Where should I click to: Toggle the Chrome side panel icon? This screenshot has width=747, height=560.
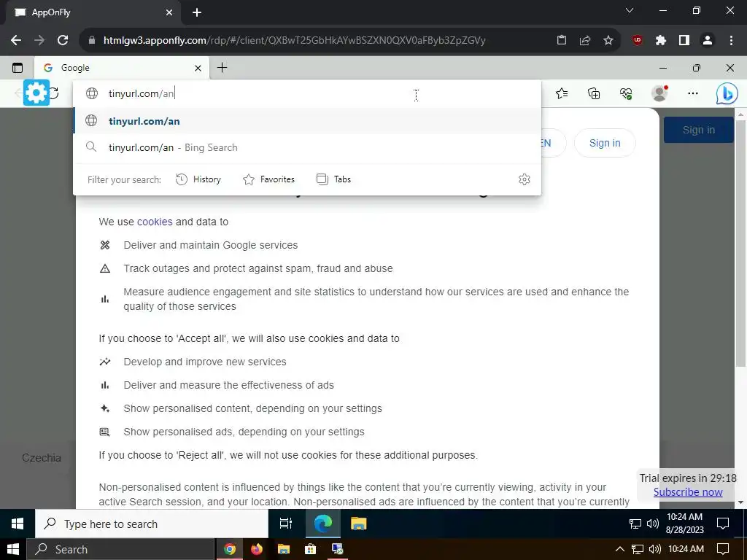(684, 41)
